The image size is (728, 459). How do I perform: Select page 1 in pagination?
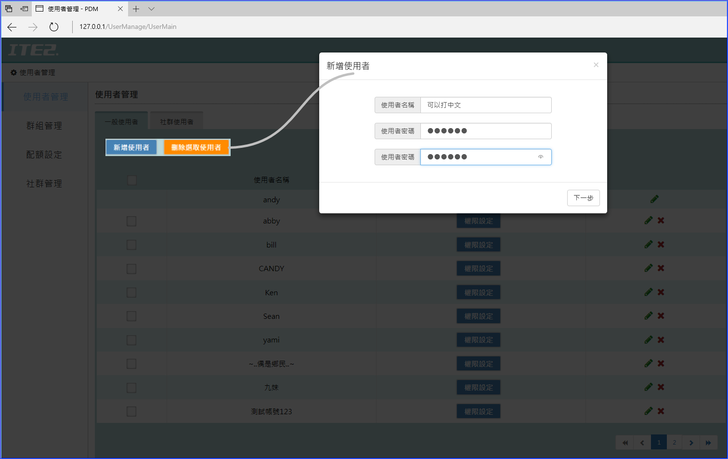(659, 443)
